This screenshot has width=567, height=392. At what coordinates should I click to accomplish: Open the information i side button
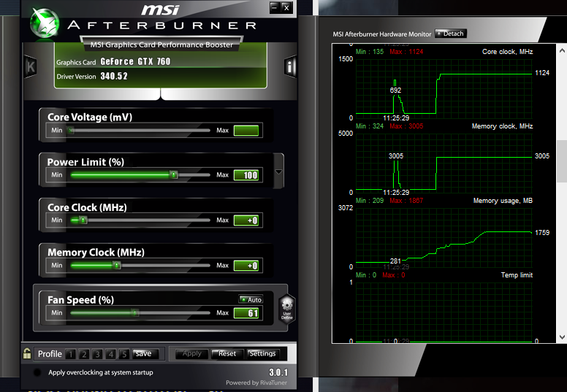tap(290, 66)
